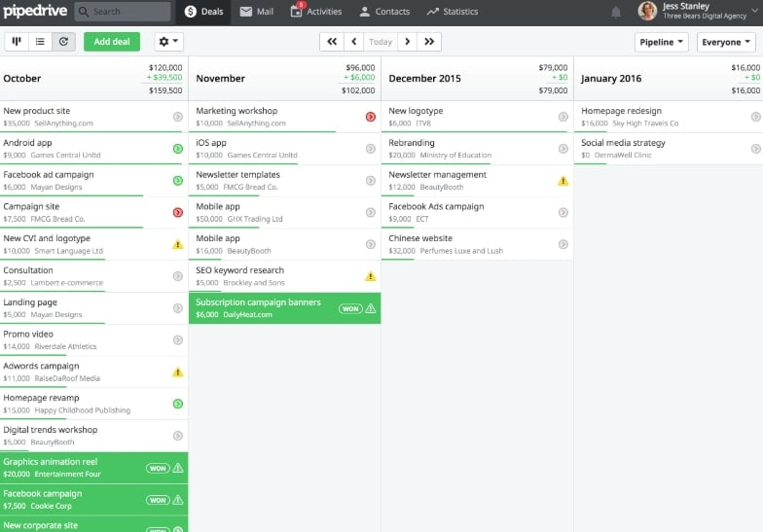763x532 pixels.
Task: Open the Digital trends workshop deal
Action: click(x=93, y=436)
